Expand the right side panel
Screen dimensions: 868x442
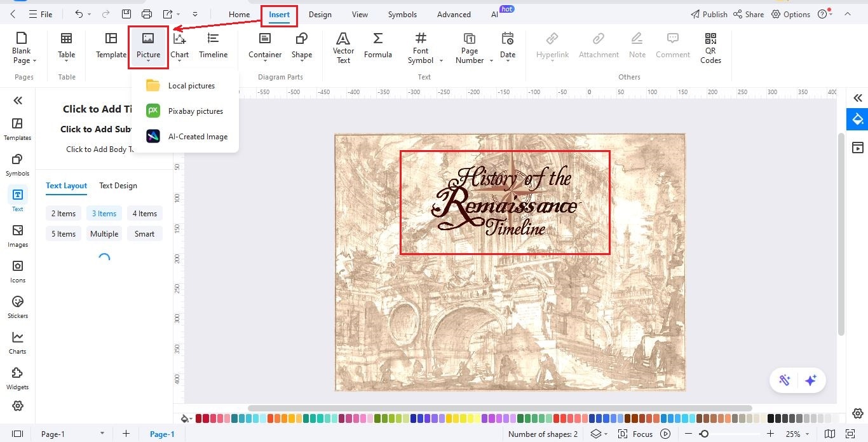pyautogui.click(x=858, y=98)
